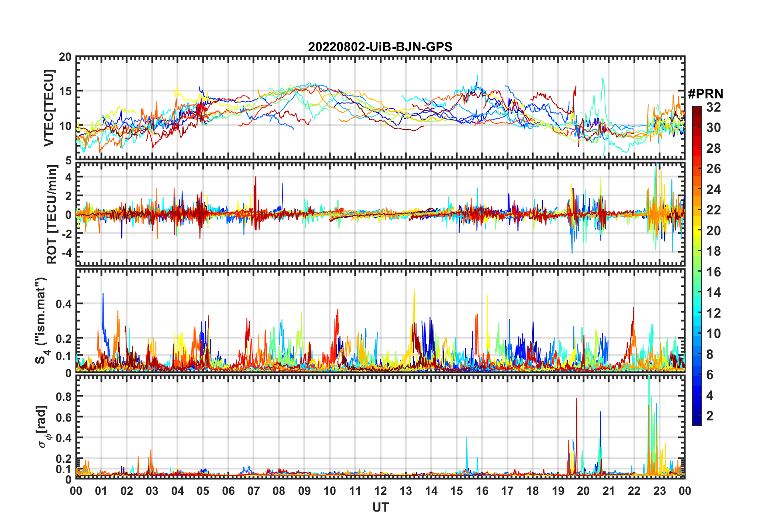The width and height of the screenshot is (761, 532).
Task: Click the UT x-axis label
Action: pyautogui.click(x=380, y=508)
